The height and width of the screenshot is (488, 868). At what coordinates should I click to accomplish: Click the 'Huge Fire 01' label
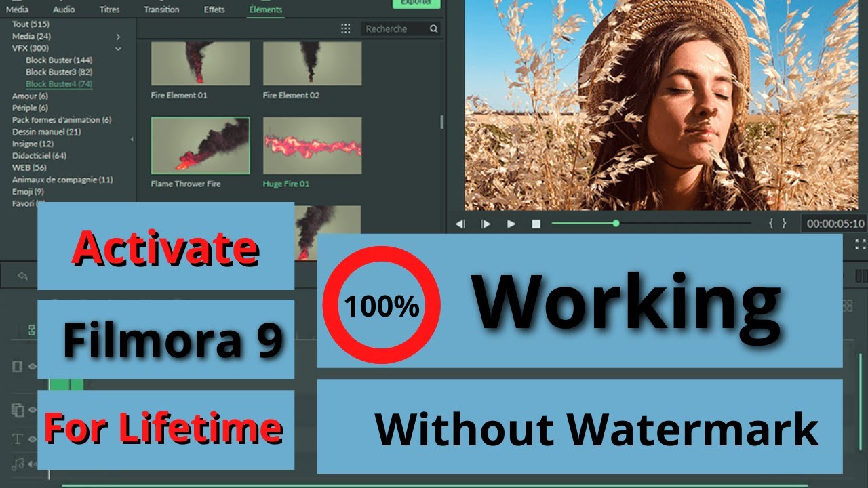(x=285, y=184)
